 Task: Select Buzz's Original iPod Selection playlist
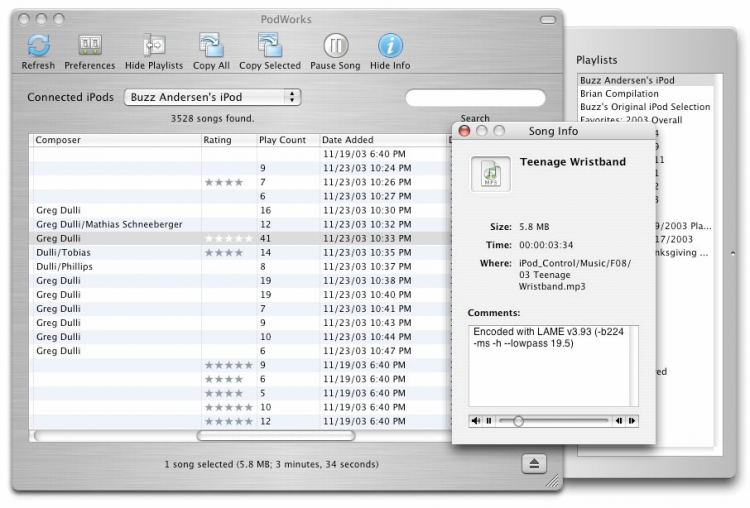click(x=645, y=107)
